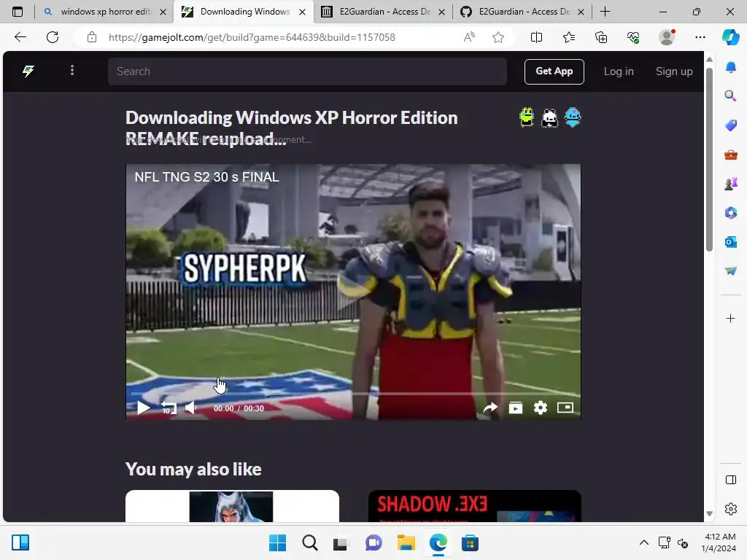
Task: Open sidebar Outlook icon
Action: point(730,242)
